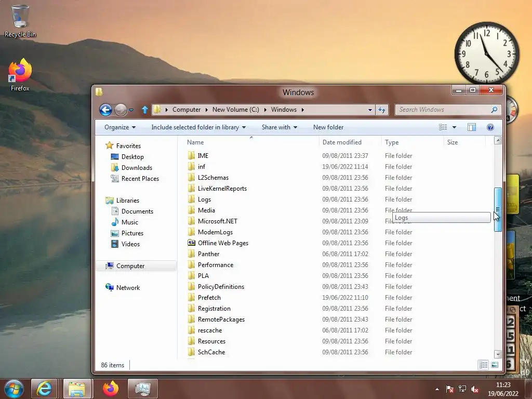Open Pictures library
This screenshot has width=532, height=399.
[132, 233]
